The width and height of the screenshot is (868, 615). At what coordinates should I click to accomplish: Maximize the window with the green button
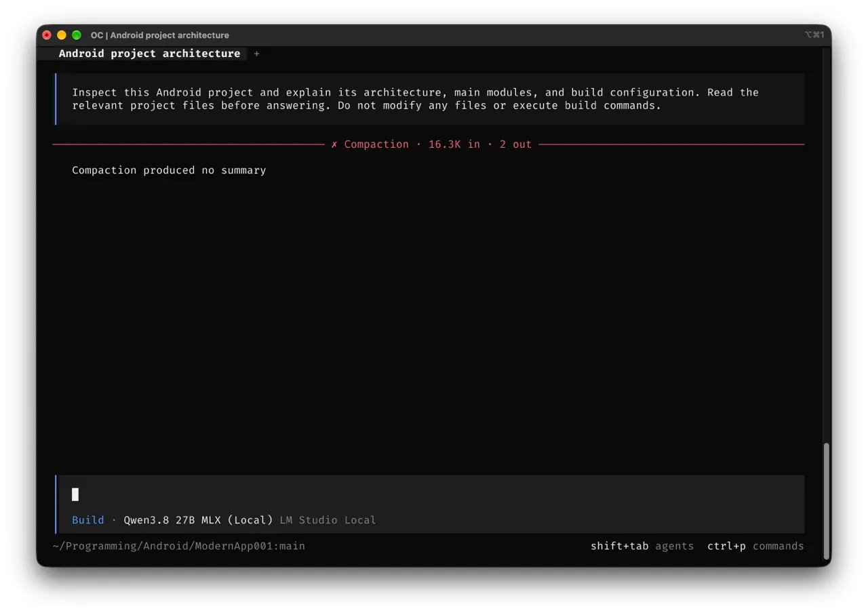tap(77, 35)
